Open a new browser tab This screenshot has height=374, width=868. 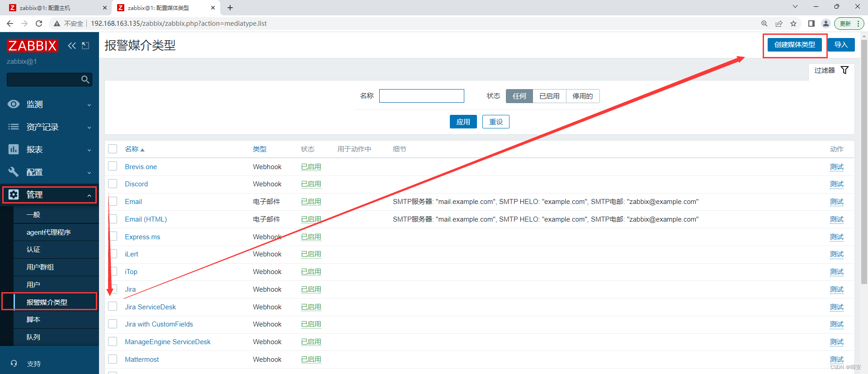(230, 8)
